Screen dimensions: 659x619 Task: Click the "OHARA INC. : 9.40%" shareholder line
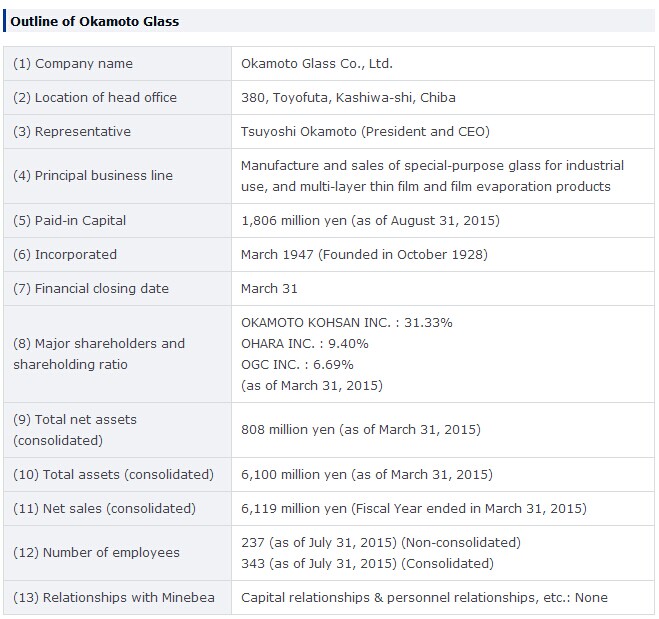pyautogui.click(x=305, y=344)
